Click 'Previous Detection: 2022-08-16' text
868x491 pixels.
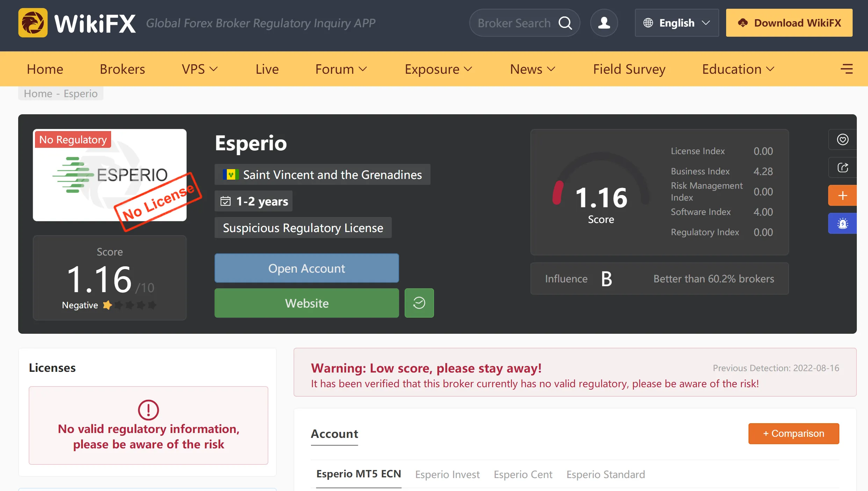(776, 368)
